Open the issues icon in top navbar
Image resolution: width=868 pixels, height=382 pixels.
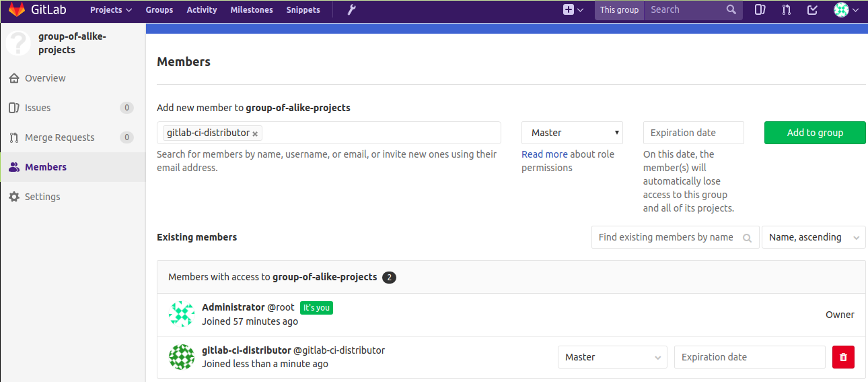point(760,9)
